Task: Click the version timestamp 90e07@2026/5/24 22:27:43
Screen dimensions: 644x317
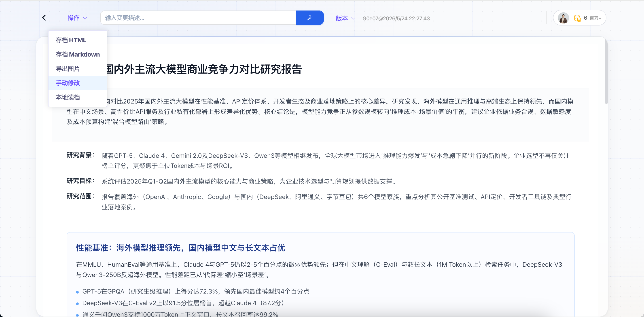Action: 396,19
